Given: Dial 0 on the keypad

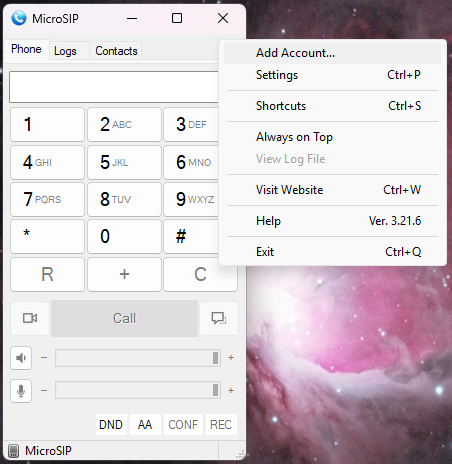Looking at the screenshot, I should [124, 236].
